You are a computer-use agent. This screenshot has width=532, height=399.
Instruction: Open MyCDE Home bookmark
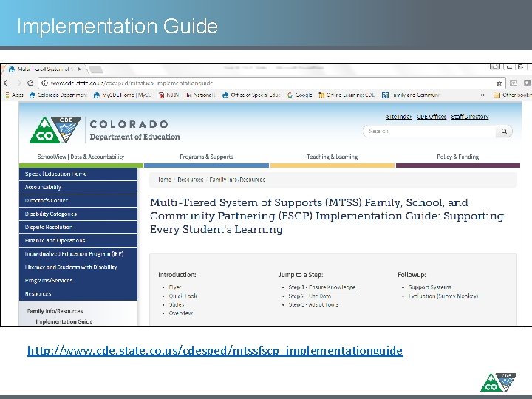122,95
